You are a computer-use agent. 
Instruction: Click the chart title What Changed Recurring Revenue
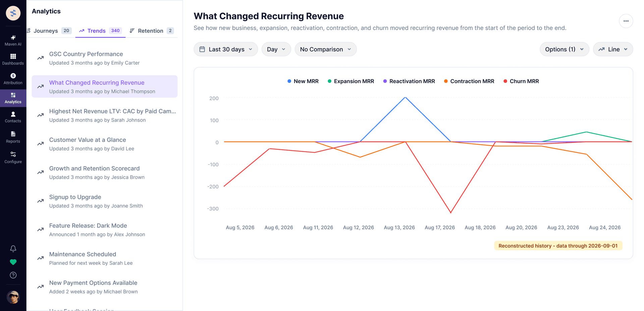[x=269, y=16]
